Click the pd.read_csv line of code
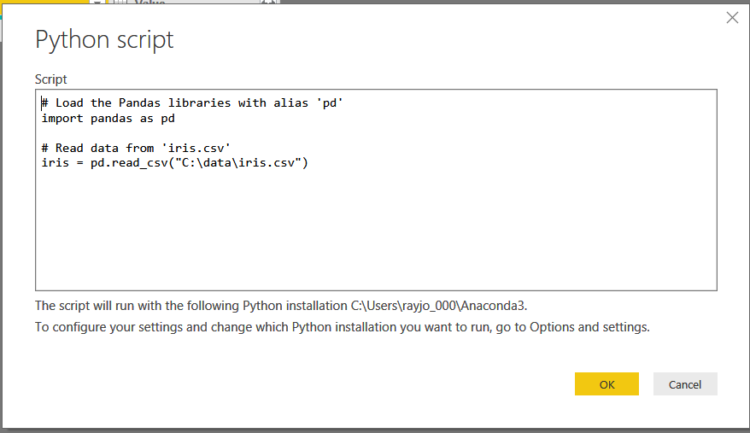750x433 pixels. 175,163
